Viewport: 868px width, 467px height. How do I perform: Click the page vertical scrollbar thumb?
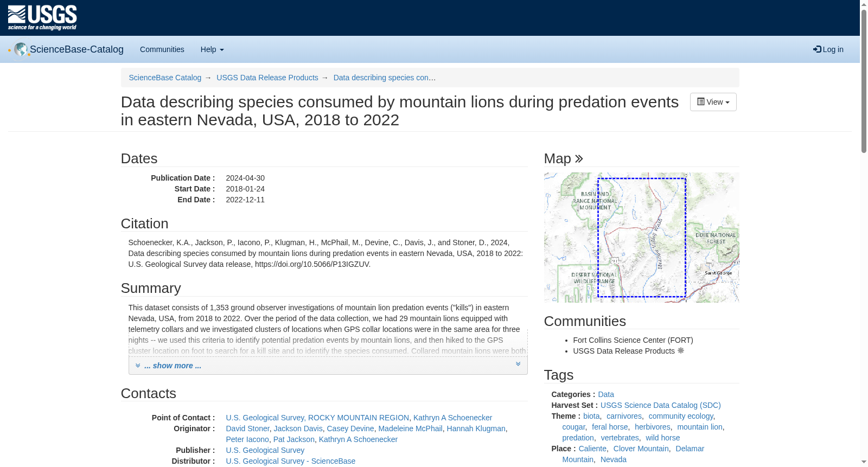click(x=864, y=81)
